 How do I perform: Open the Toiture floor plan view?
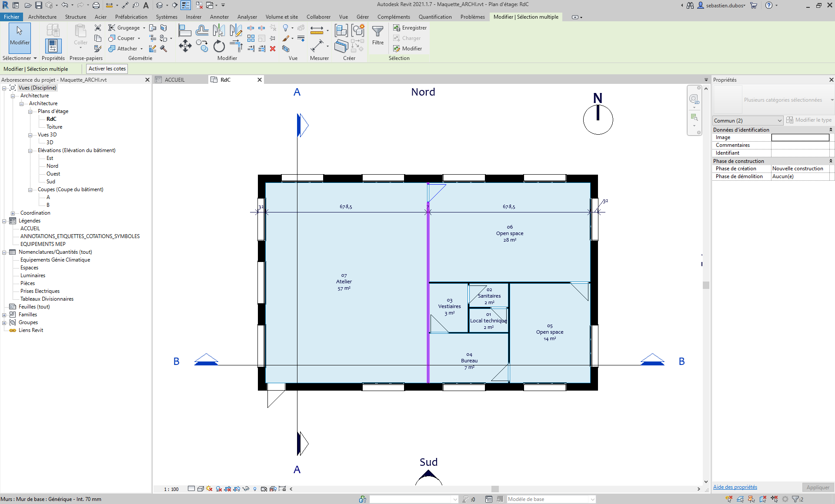[54, 127]
